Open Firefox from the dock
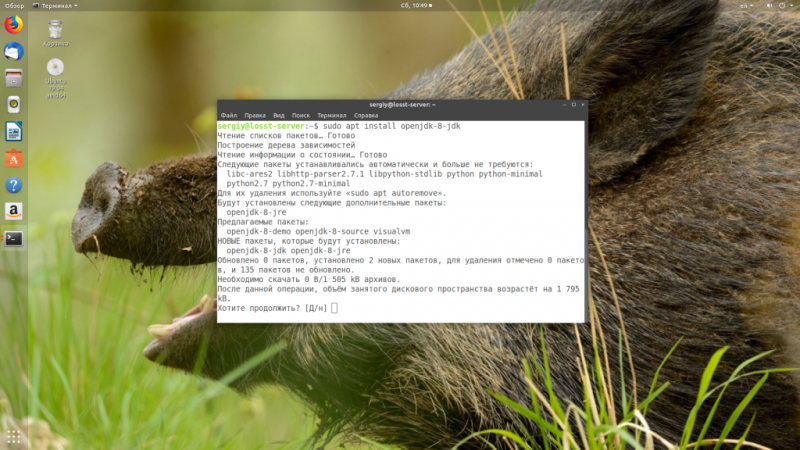The height and width of the screenshot is (450, 800). pyautogui.click(x=14, y=25)
